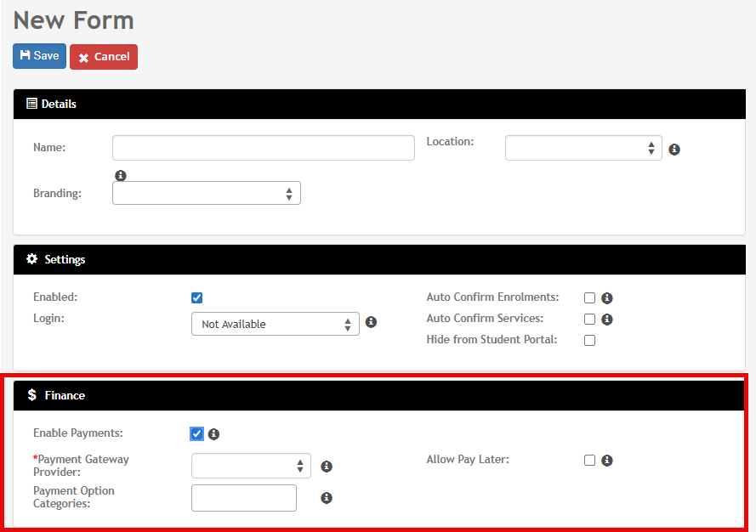Screen dimensions: 756x532
Task: Click info icon for Payment Option Categories
Action: pyautogui.click(x=327, y=498)
